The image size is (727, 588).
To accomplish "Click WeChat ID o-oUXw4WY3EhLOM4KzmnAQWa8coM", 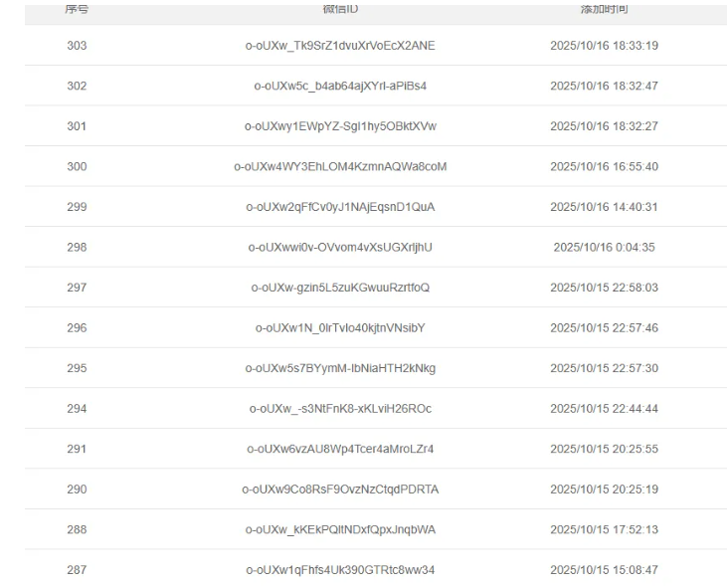I will coord(340,167).
